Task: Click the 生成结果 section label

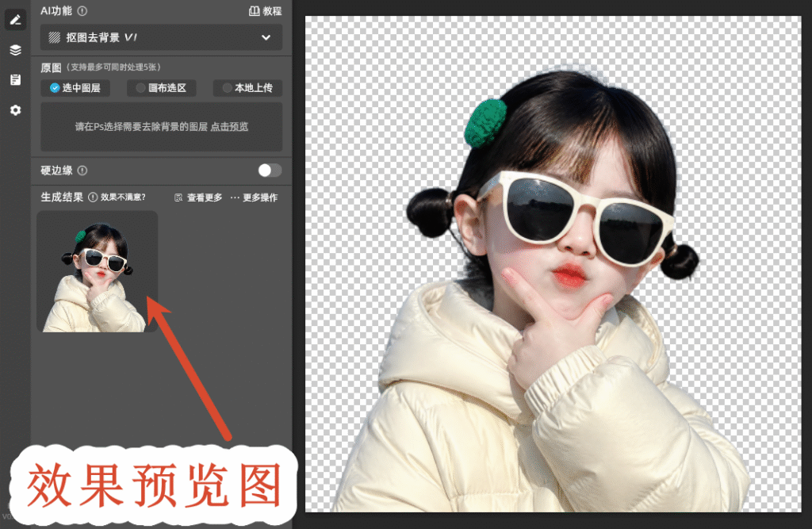Action: [x=62, y=197]
